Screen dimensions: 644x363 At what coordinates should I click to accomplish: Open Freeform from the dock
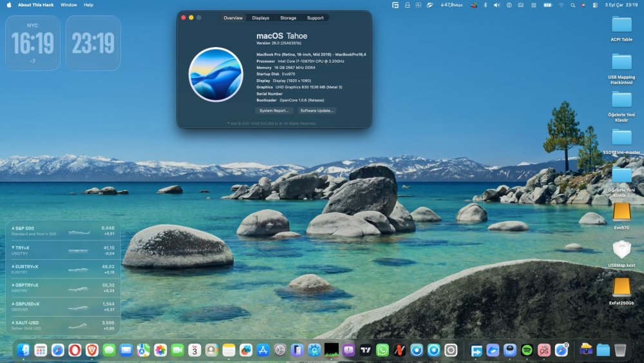click(x=246, y=350)
